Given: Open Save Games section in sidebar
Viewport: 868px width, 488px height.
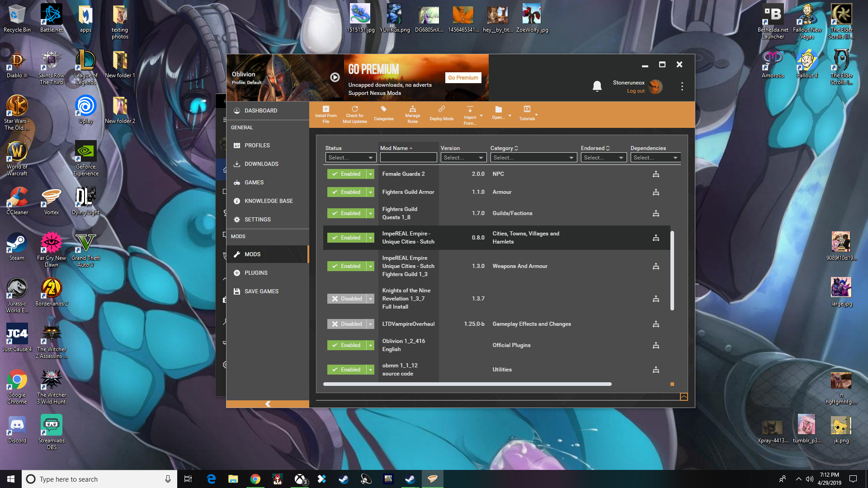Looking at the screenshot, I should tap(268, 291).
